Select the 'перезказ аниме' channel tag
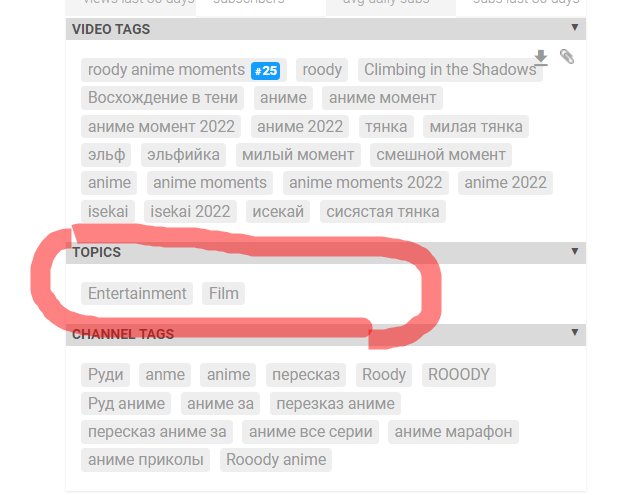 click(335, 404)
